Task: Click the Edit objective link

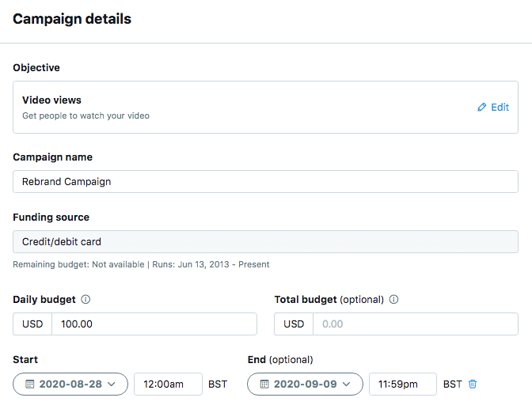Action: coord(493,107)
